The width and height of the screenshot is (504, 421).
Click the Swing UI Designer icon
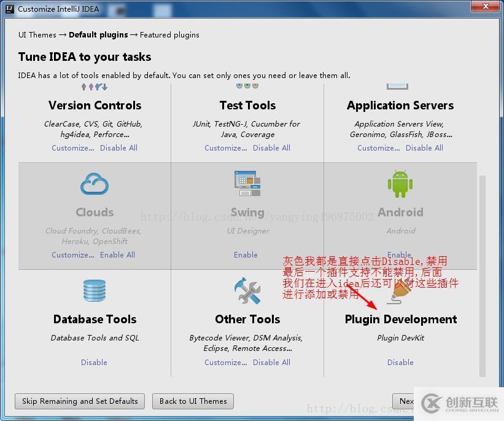point(247,184)
